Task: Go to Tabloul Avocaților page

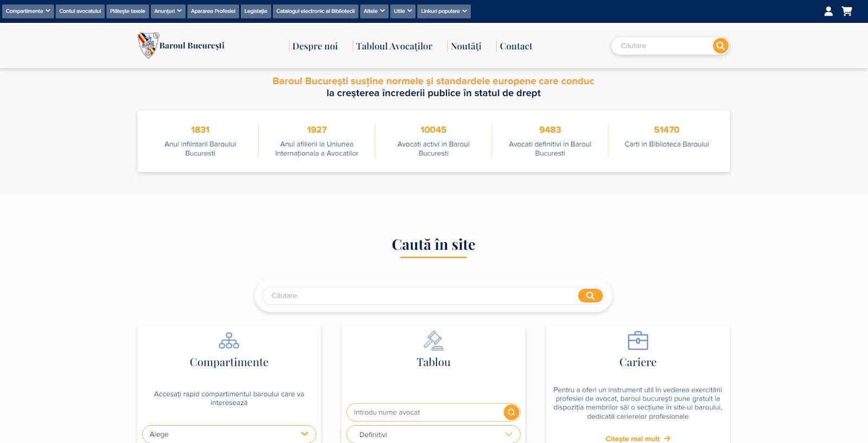Action: 394,46
